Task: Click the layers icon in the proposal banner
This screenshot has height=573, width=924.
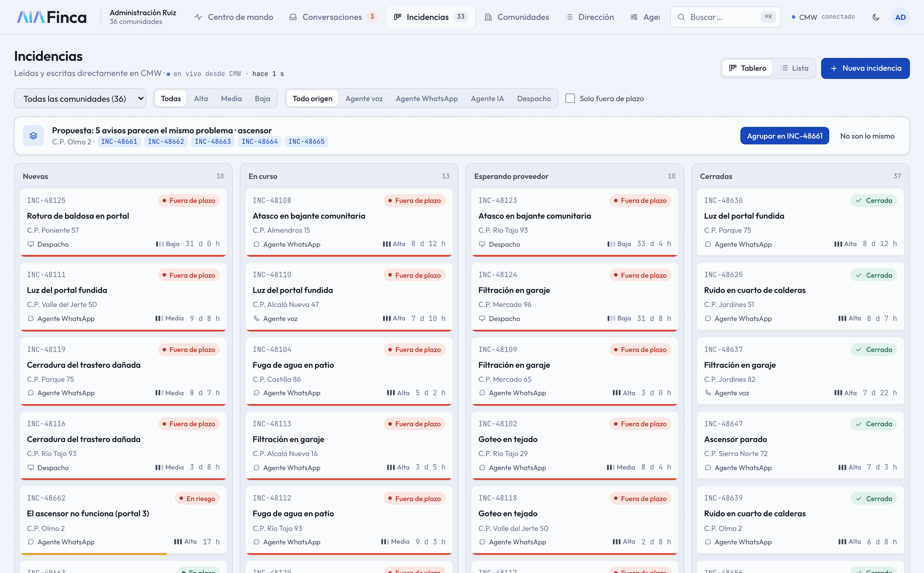Action: coord(33,136)
